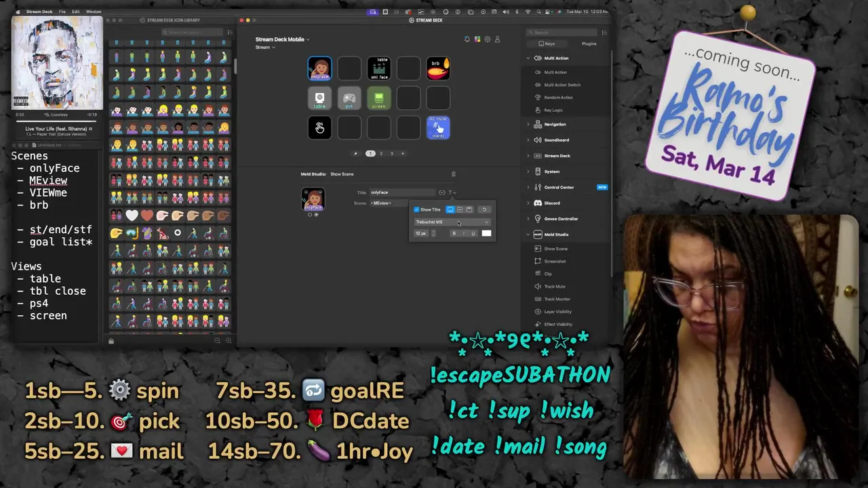The width and height of the screenshot is (868, 488).
Task: Open the notifications bell icon
Action: [x=467, y=39]
